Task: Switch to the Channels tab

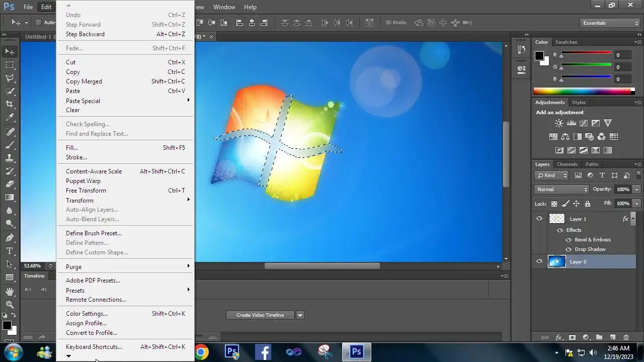Action: 567,164
